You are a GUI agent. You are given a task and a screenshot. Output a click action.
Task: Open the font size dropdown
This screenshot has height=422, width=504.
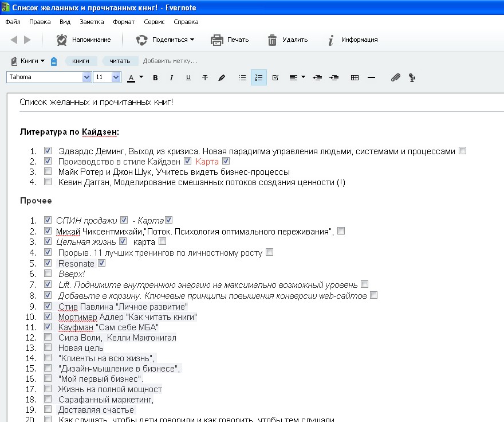pos(116,77)
